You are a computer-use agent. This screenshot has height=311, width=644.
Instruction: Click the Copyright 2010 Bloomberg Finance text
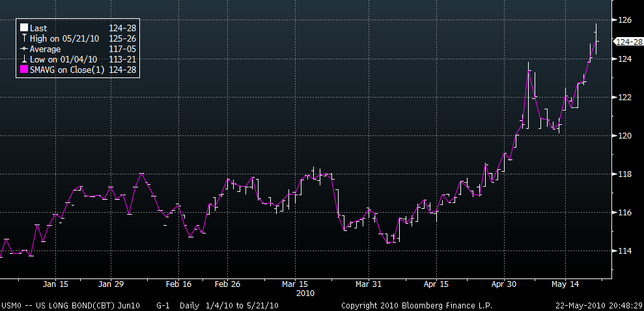click(x=417, y=306)
